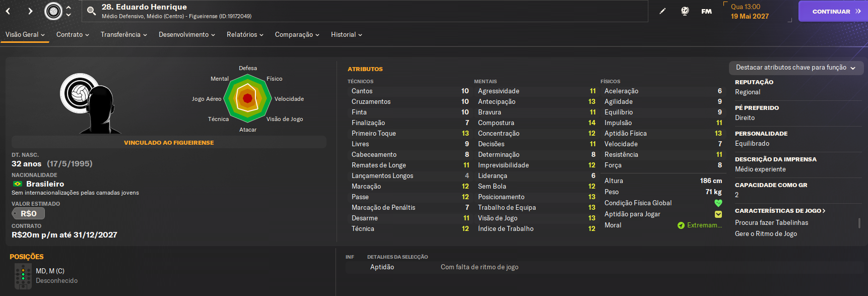Click the green morale arrow icon

(681, 225)
